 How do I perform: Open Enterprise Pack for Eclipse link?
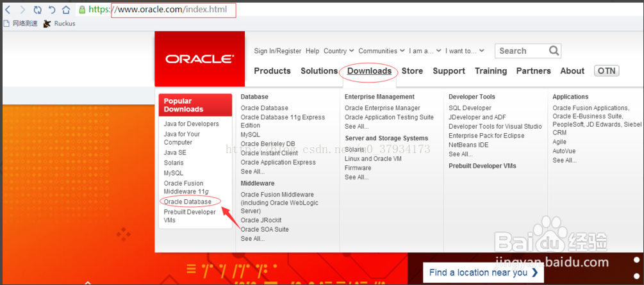(486, 136)
